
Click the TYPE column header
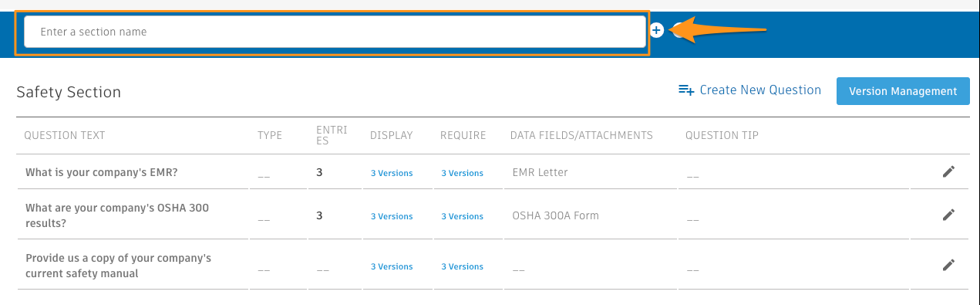(270, 135)
